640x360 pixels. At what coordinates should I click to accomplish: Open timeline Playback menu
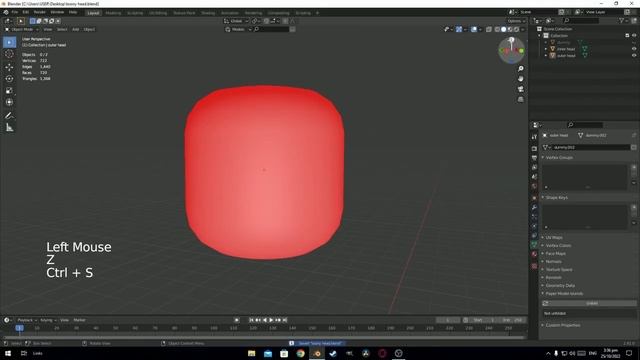coord(27,320)
